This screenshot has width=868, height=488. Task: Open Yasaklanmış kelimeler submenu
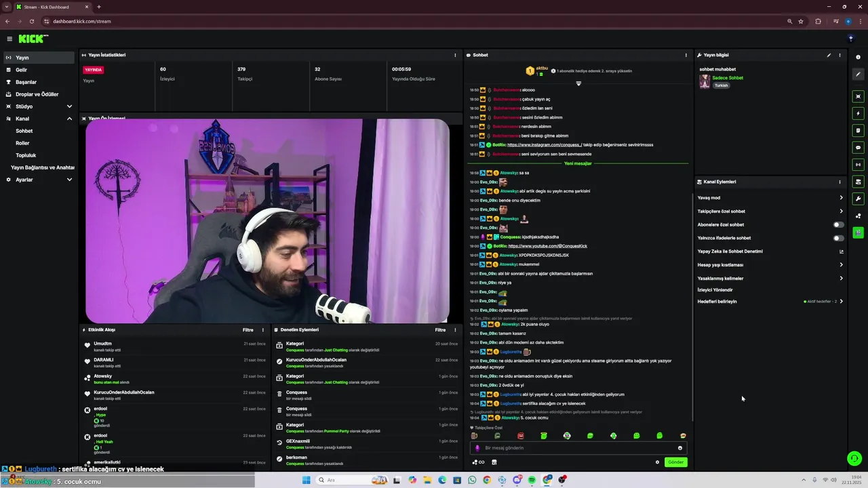(x=770, y=279)
